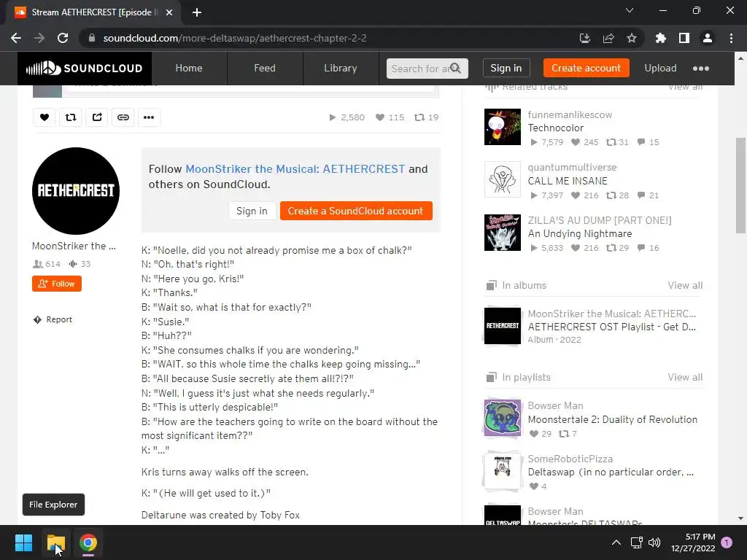Screen dimensions: 747x560
Task: Go back to previous page
Action: [x=16, y=38]
